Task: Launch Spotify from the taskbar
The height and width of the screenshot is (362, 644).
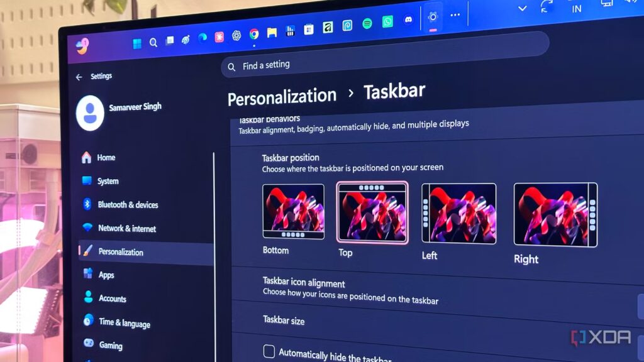Action: click(x=367, y=24)
